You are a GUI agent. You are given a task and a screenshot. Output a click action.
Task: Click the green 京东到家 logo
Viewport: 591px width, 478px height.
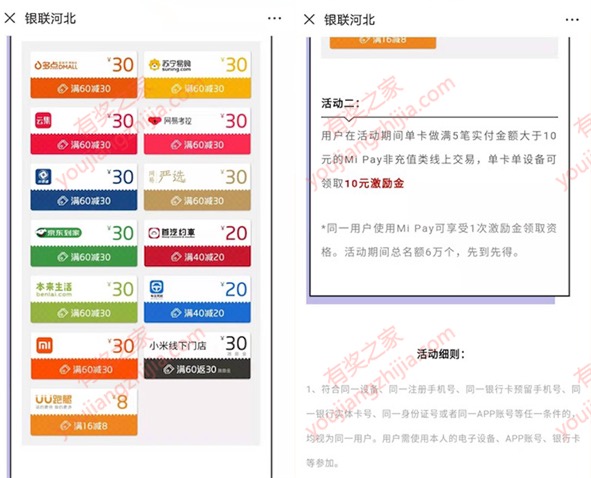(x=58, y=233)
